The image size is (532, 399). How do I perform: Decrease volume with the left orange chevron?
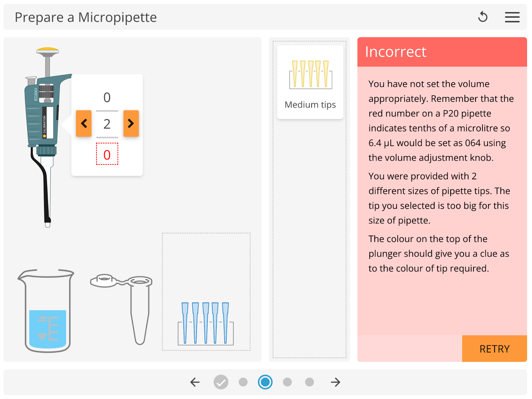[84, 123]
